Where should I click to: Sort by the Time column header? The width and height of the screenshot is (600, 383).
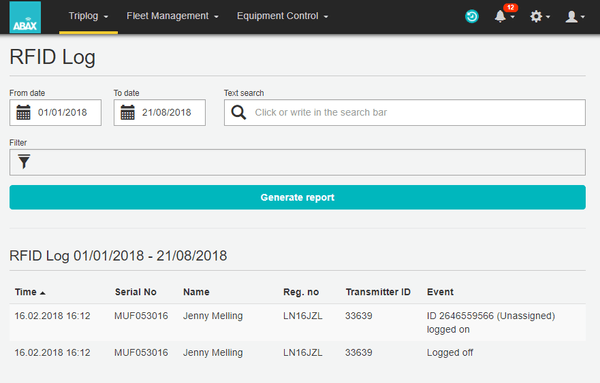26,292
